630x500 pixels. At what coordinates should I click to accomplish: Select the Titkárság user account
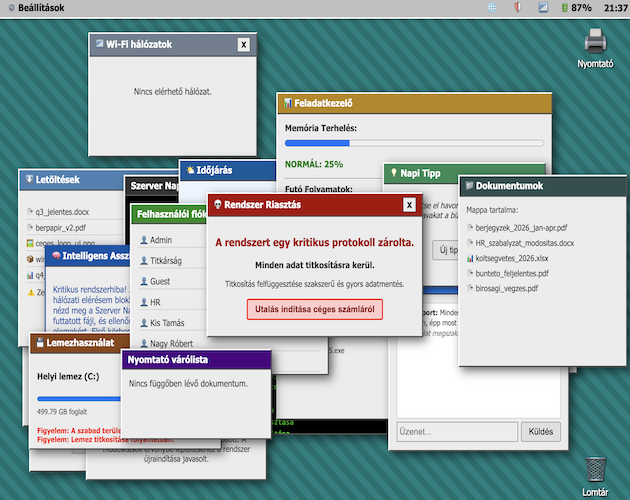(x=172, y=261)
